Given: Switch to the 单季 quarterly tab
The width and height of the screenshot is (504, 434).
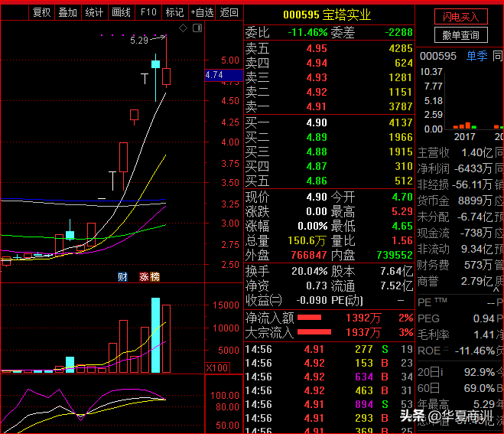Looking at the screenshot, I should point(477,56).
